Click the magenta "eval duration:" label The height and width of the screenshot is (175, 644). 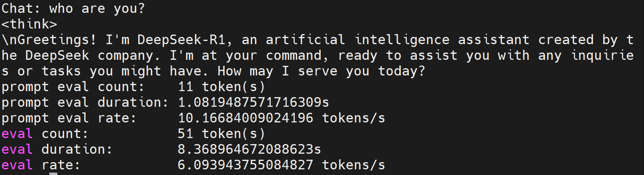tap(57, 149)
